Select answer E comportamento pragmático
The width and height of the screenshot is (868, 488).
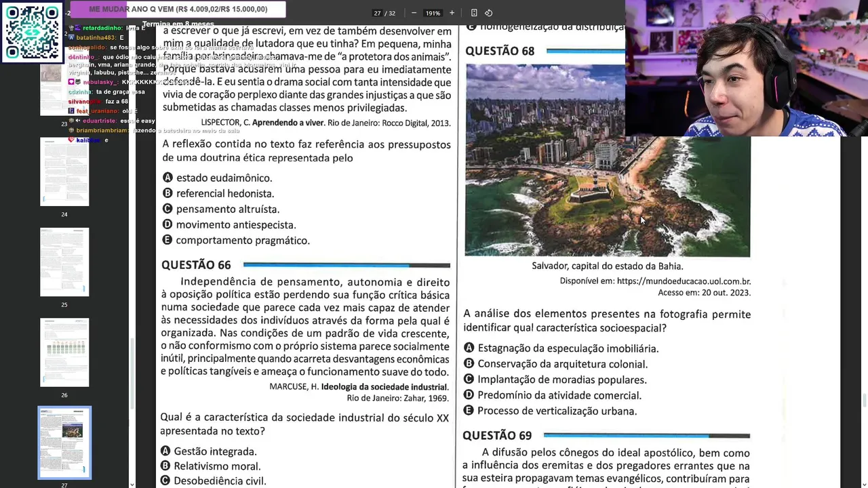pos(236,240)
